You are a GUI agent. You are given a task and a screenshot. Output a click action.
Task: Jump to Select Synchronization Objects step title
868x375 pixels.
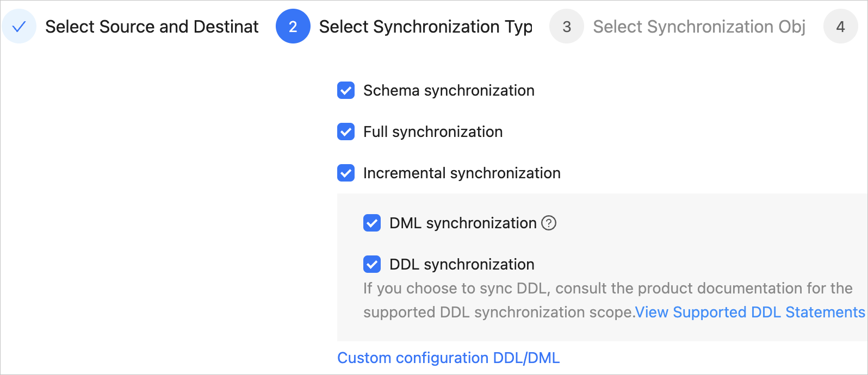click(x=699, y=27)
